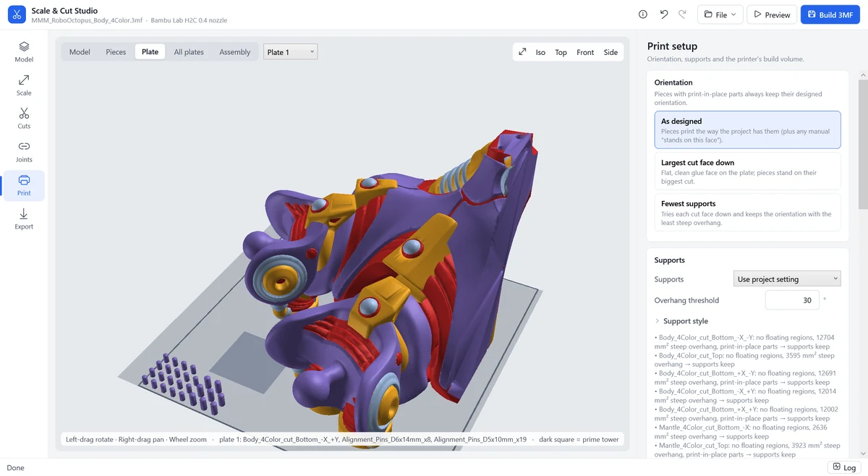Image resolution: width=868 pixels, height=476 pixels.
Task: Open the Plate 1 selector dropdown
Action: [290, 52]
